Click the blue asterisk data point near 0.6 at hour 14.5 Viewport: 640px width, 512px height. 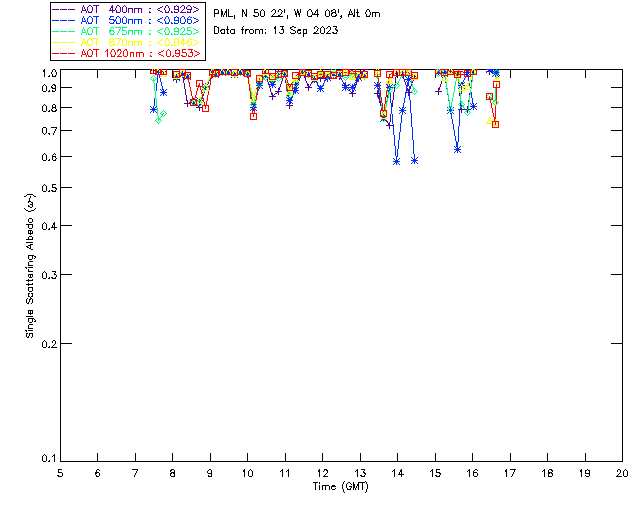(414, 161)
